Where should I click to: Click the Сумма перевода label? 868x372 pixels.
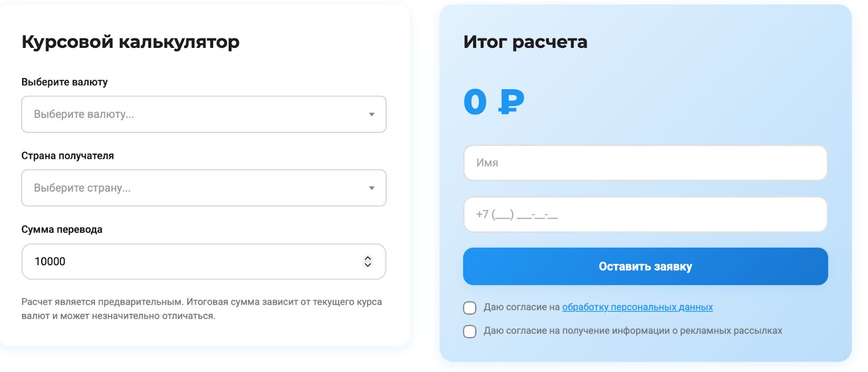pos(61,229)
